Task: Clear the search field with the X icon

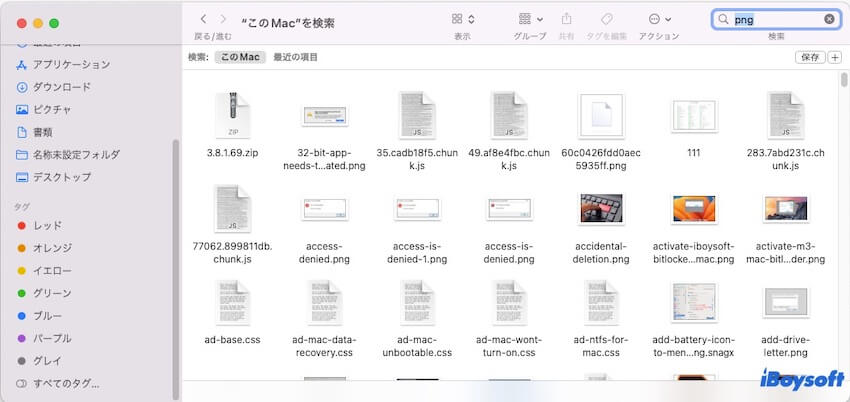Action: pos(829,19)
